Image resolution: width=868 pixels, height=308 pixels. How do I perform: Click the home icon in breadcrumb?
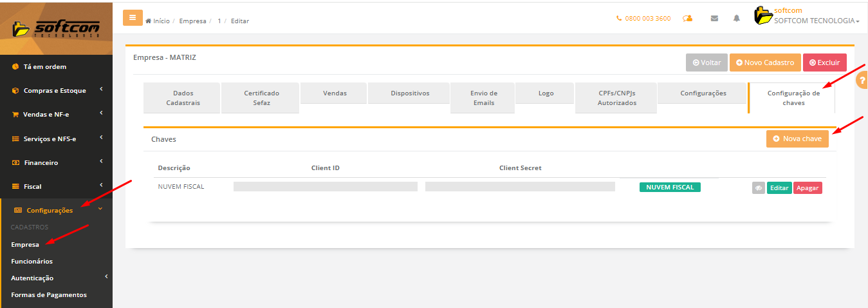coord(149,21)
